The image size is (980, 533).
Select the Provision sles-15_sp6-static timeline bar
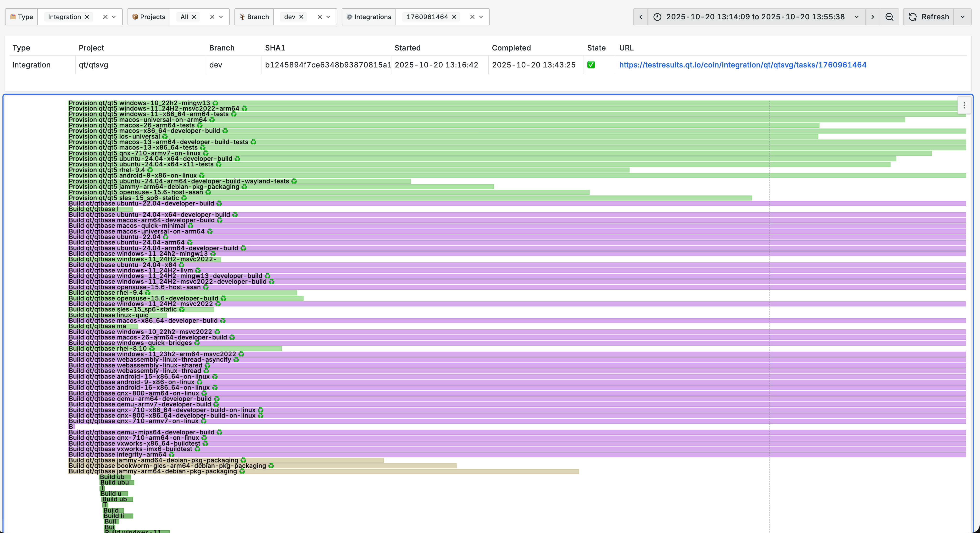coord(457,198)
